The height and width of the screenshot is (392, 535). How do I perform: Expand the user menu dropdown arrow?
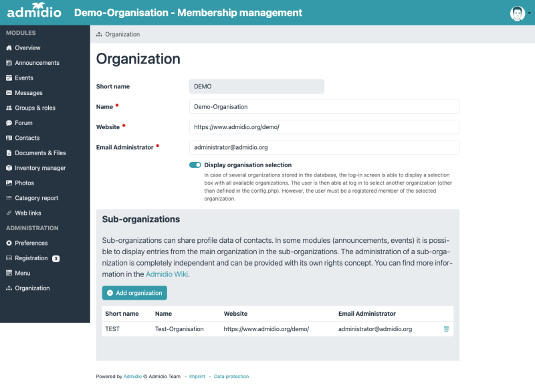pyautogui.click(x=529, y=13)
